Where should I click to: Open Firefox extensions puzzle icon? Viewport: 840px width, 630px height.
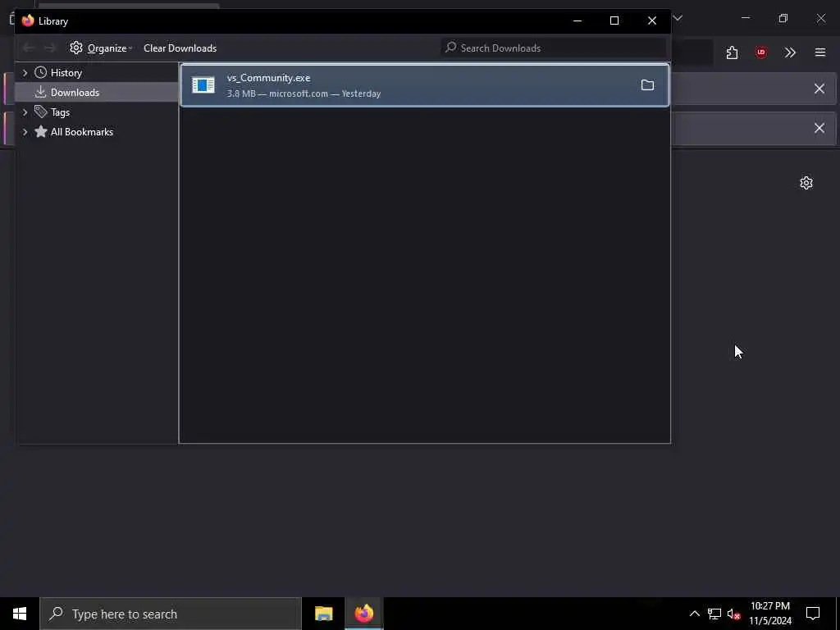732,52
